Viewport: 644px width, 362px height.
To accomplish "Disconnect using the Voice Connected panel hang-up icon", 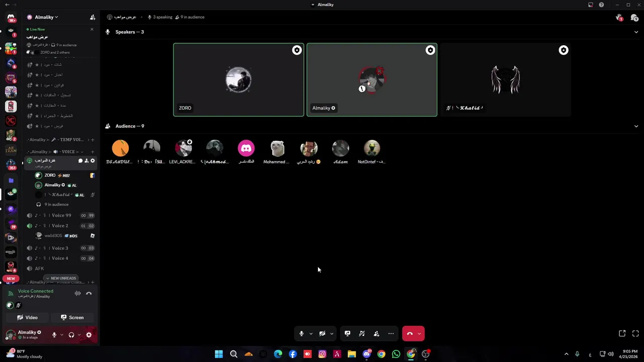I will [89, 293].
